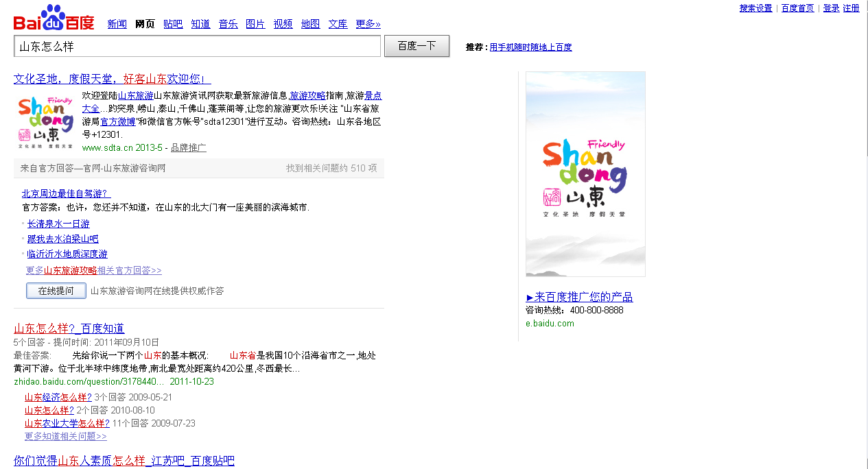Click the e.baidu.com green URL
Viewport: 868px width, 469px height.
click(x=550, y=324)
